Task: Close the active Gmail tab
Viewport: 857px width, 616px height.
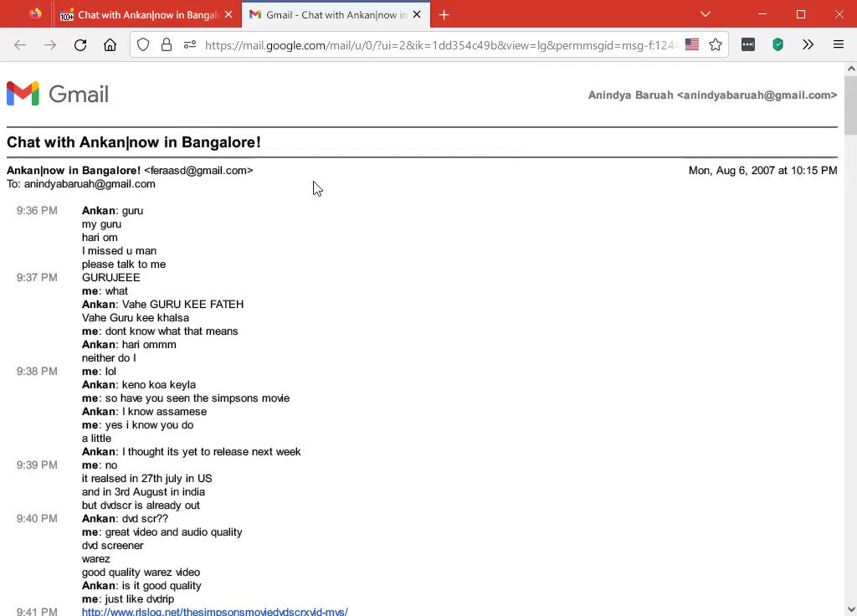Action: click(x=417, y=15)
